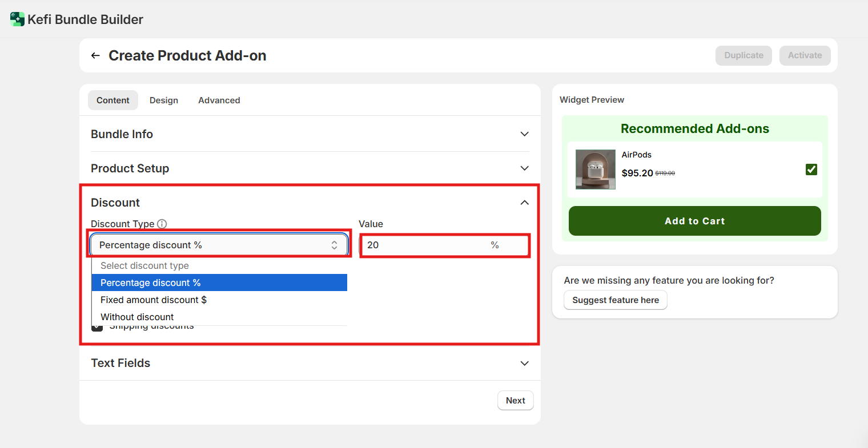
Task: Toggle the shipping discounts checkbox
Action: click(97, 327)
